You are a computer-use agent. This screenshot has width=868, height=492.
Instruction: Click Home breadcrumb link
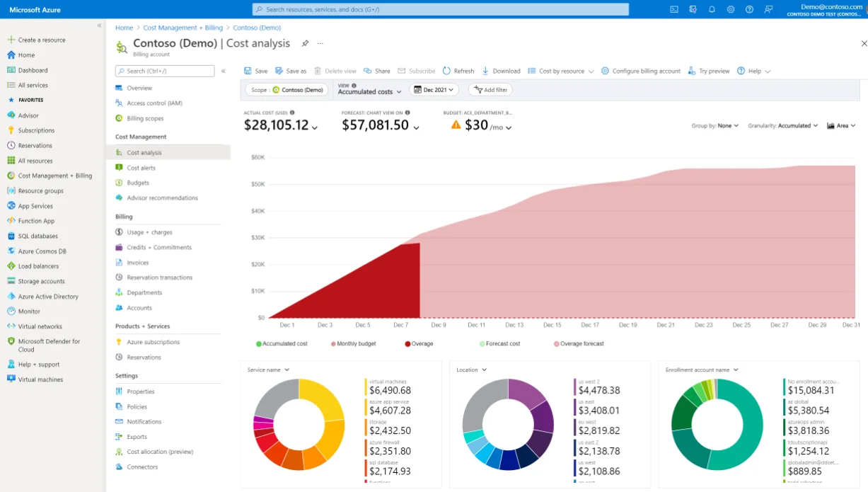[124, 28]
